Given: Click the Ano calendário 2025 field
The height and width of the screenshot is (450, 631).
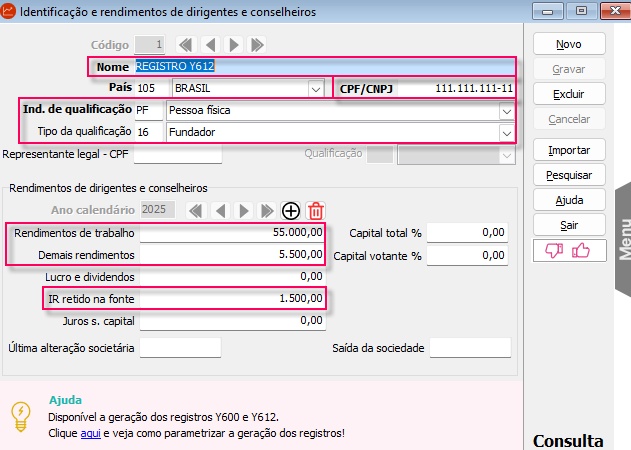Looking at the screenshot, I should (x=158, y=210).
